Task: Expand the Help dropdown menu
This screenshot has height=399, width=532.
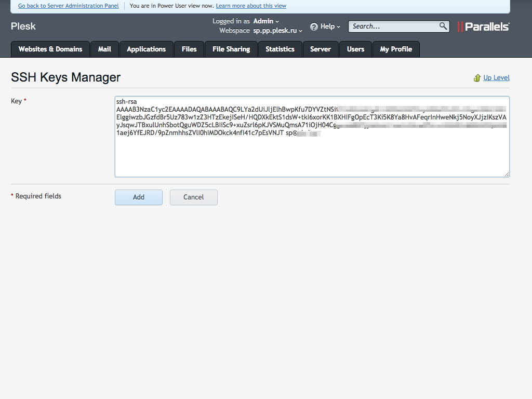Action: pos(330,26)
